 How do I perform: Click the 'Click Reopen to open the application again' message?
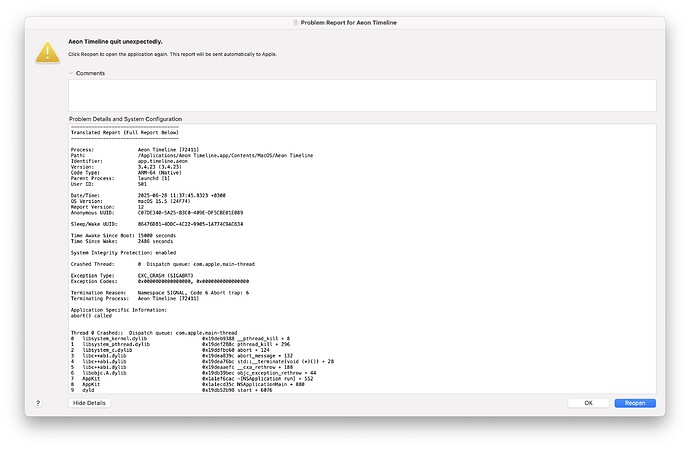click(x=172, y=54)
